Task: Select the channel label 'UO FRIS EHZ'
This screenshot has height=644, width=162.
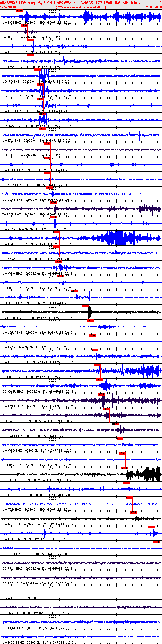Action: (x=12, y=96)
